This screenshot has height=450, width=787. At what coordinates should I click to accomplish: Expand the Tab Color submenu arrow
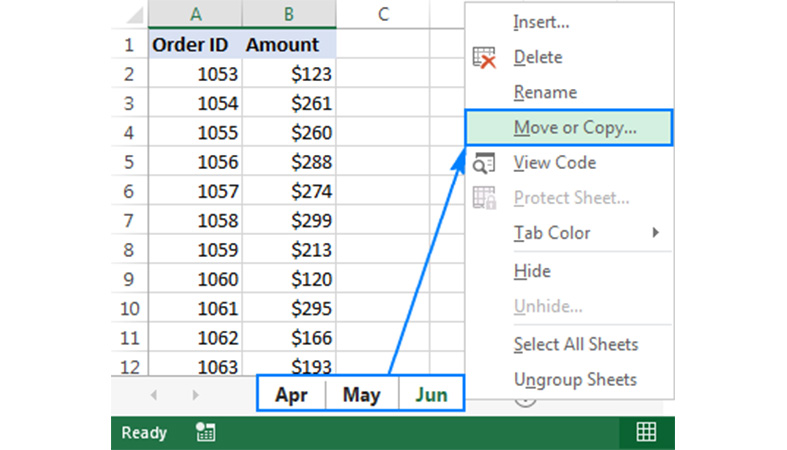click(x=656, y=233)
